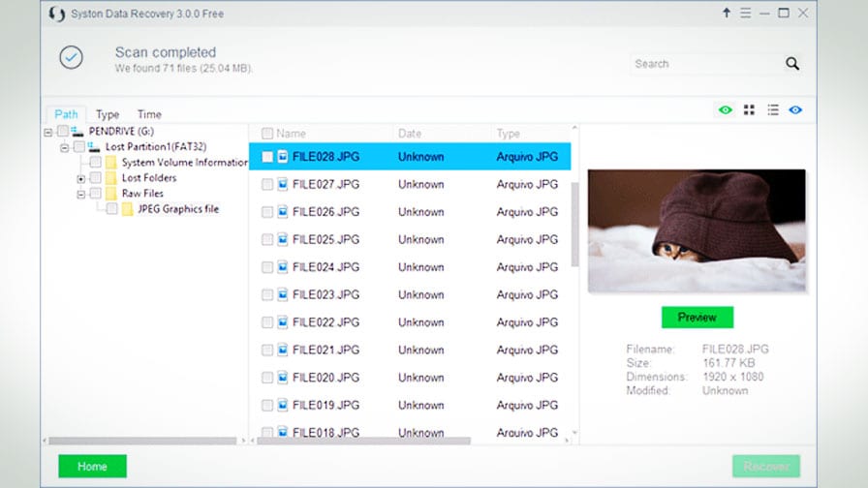Switch to the Type tab

click(108, 114)
